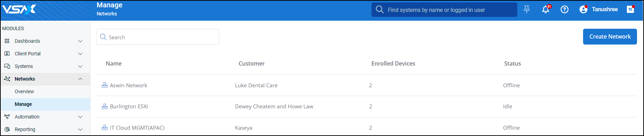
Task: Click the Aswin Network row icon
Action: click(x=105, y=85)
